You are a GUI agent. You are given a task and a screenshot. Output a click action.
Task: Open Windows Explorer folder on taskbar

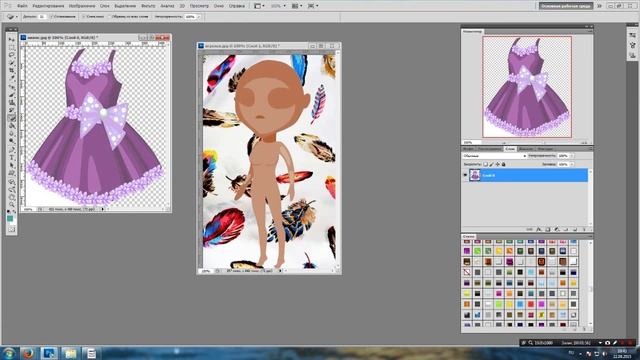(x=70, y=353)
